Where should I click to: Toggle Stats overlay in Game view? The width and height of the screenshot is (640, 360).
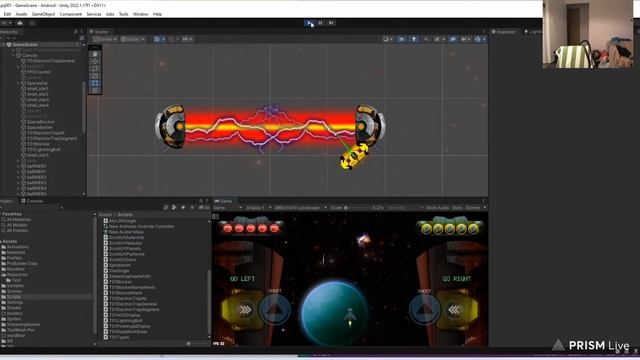pos(457,208)
